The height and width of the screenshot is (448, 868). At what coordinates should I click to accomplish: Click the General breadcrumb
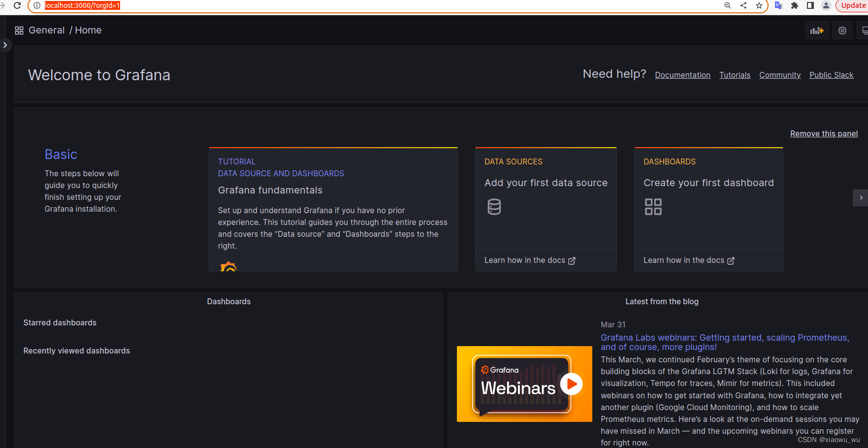[46, 30]
